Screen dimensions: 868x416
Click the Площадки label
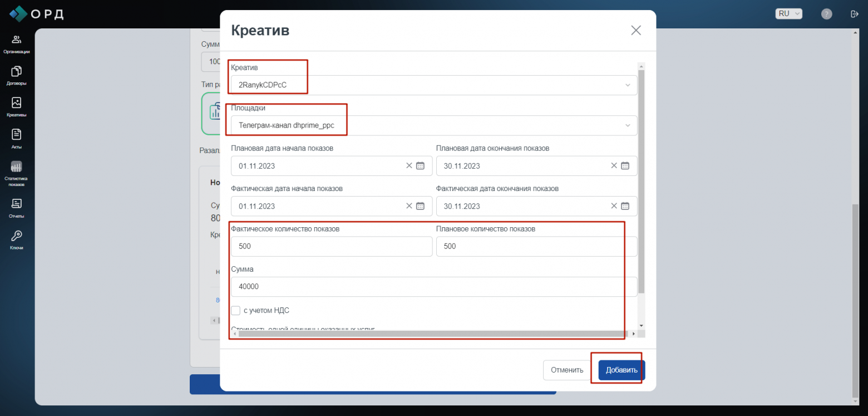[x=248, y=107]
